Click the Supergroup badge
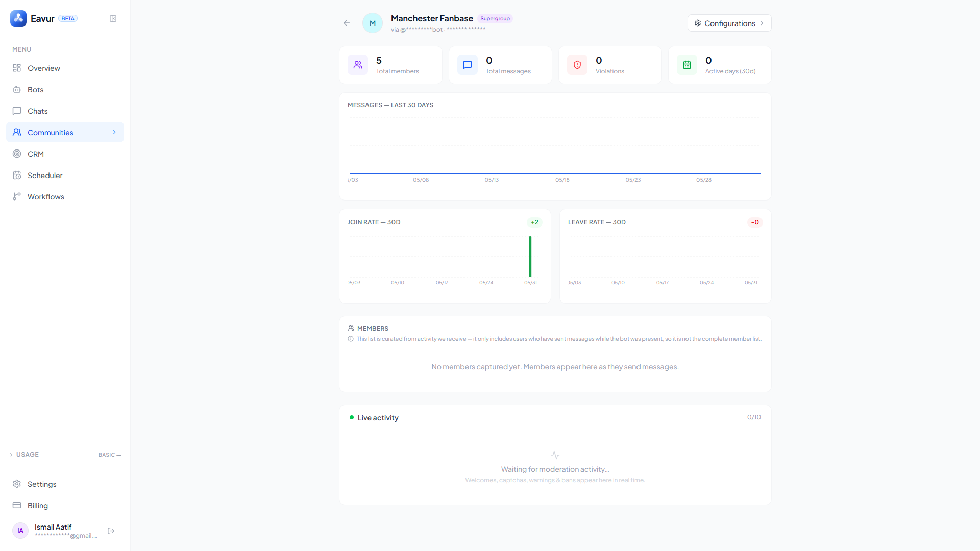 pyautogui.click(x=495, y=19)
